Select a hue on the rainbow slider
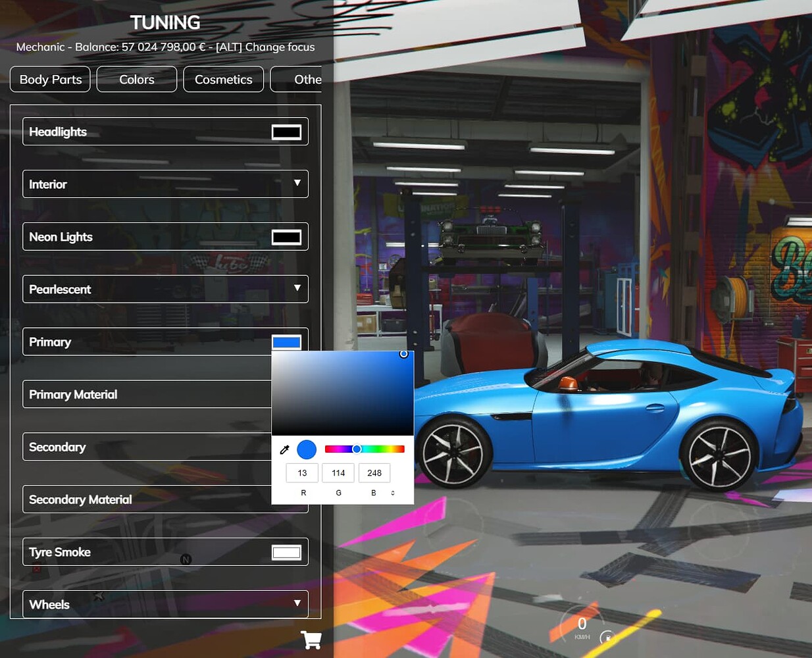812x658 pixels. pos(365,449)
